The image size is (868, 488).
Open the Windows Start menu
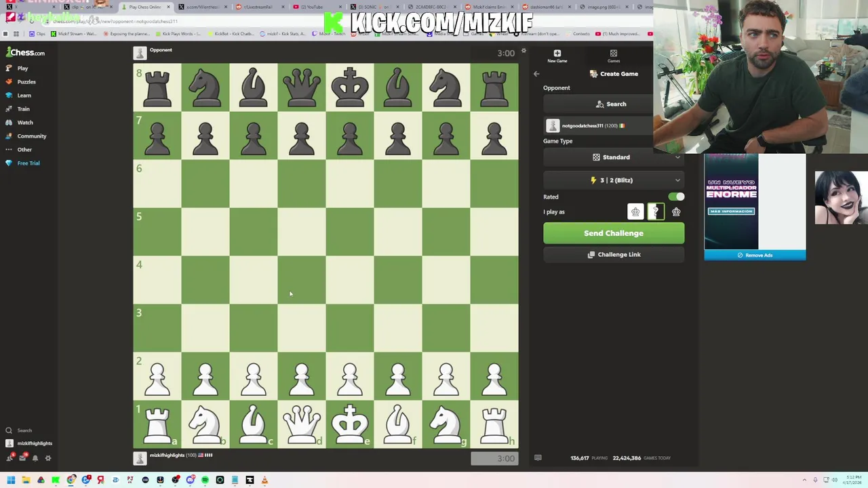pos(11,481)
